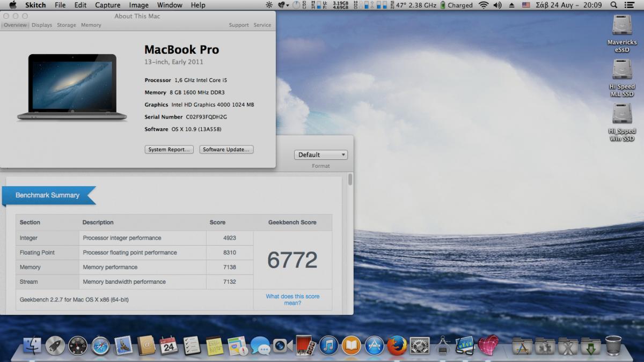Open the Image menu

point(138,5)
